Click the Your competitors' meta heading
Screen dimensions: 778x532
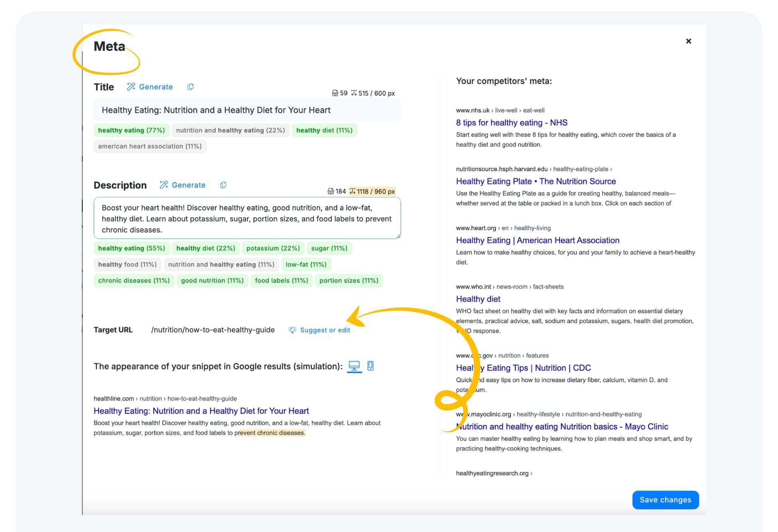point(504,81)
